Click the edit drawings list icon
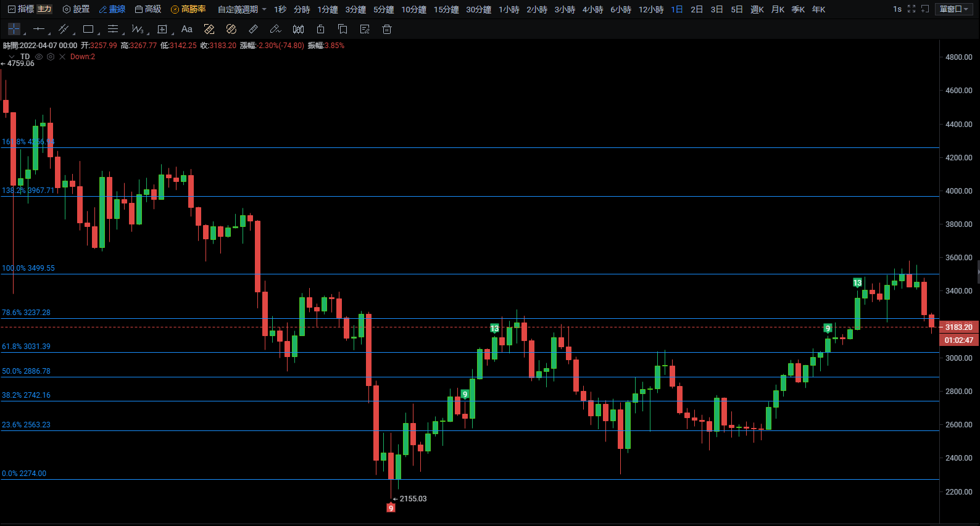 365,29
